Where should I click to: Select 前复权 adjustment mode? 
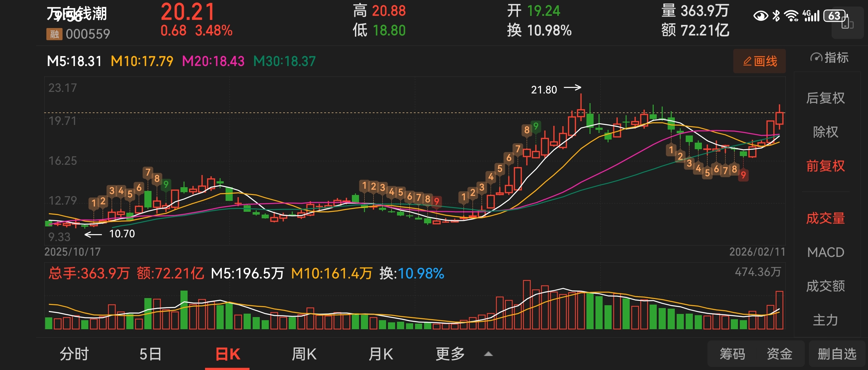point(825,166)
